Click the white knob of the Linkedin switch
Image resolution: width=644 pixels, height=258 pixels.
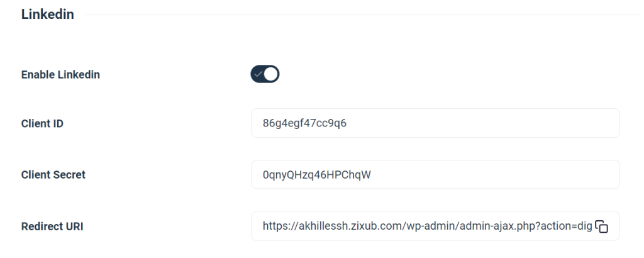pyautogui.click(x=271, y=74)
